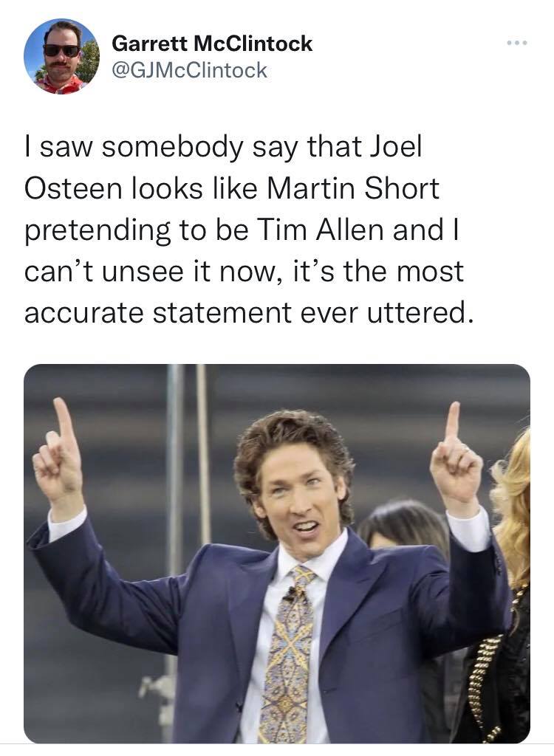
Task: Click the sunglasses in the profile picture
Action: coord(61,50)
